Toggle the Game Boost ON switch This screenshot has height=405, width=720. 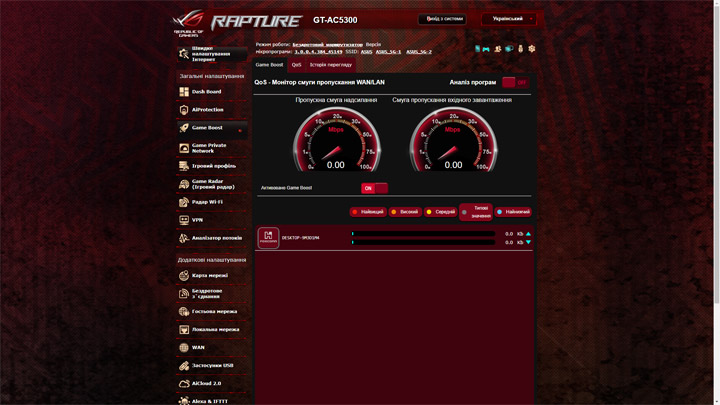(374, 188)
